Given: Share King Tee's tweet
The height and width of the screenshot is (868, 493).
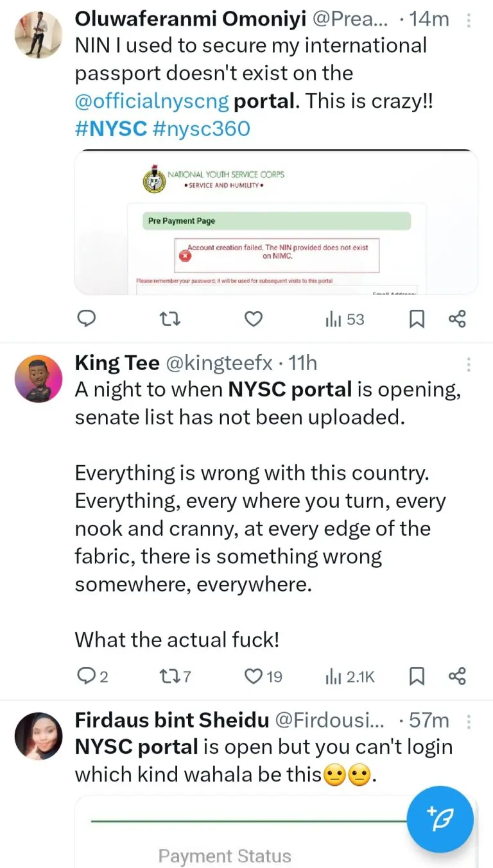Looking at the screenshot, I should [x=457, y=676].
